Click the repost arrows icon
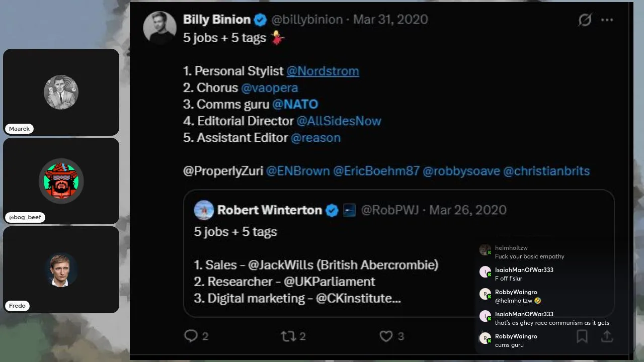Image resolution: width=644 pixels, height=362 pixels. (x=288, y=336)
